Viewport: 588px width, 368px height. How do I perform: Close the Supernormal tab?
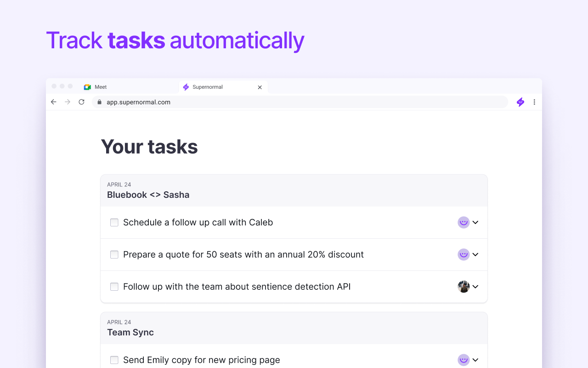click(x=260, y=87)
